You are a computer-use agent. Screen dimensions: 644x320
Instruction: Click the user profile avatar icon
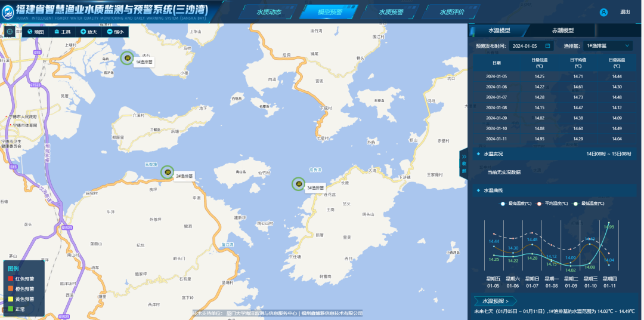coord(603,12)
